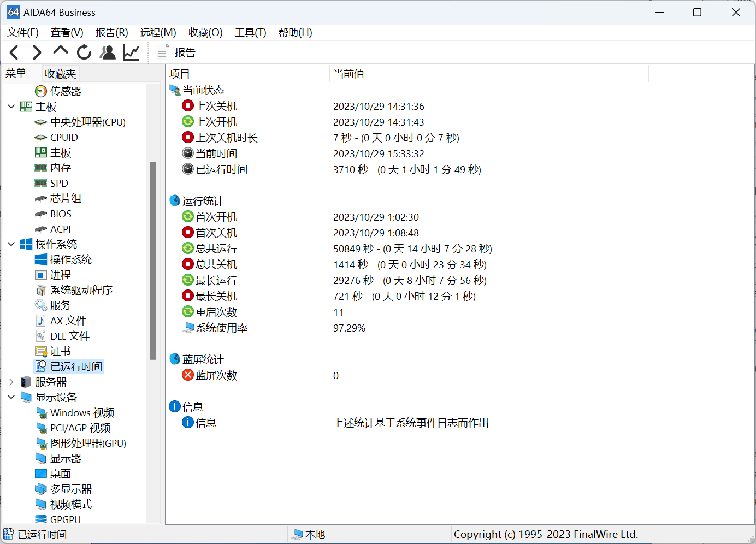This screenshot has width=756, height=544.
Task: Click the 报告 document icon in toolbar
Action: (162, 52)
